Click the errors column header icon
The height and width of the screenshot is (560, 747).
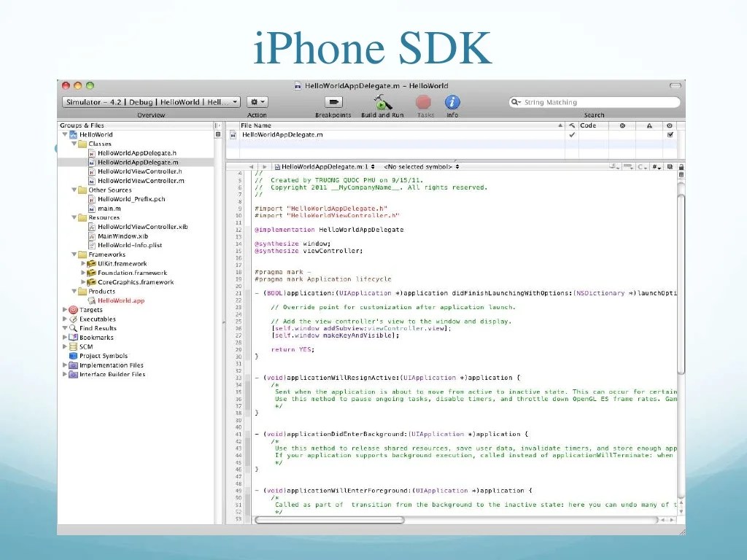click(x=622, y=125)
